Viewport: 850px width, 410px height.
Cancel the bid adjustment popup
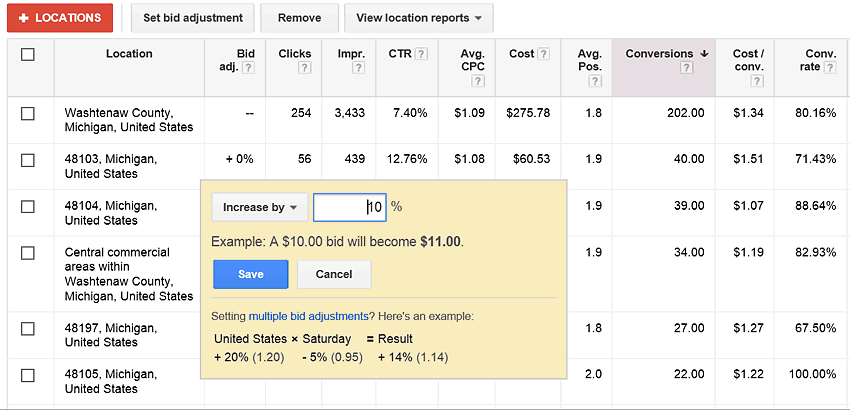[333, 274]
